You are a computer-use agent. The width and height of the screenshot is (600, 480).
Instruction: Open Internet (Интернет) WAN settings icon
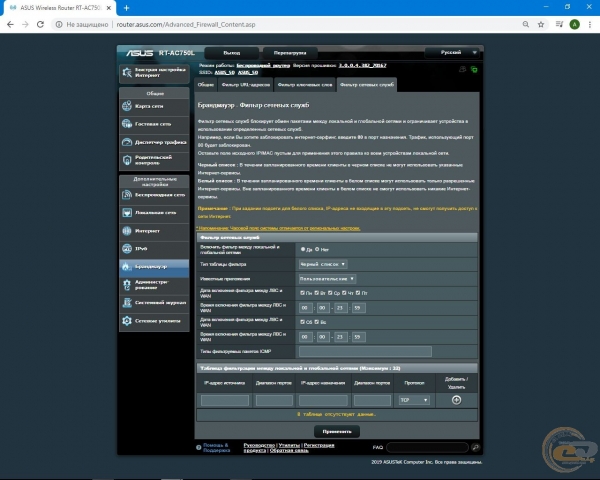(127, 230)
